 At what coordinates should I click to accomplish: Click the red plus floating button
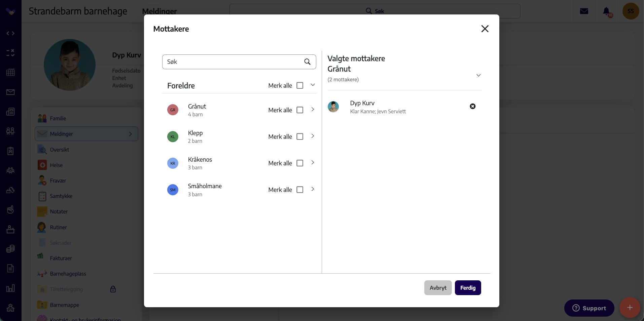(630, 308)
